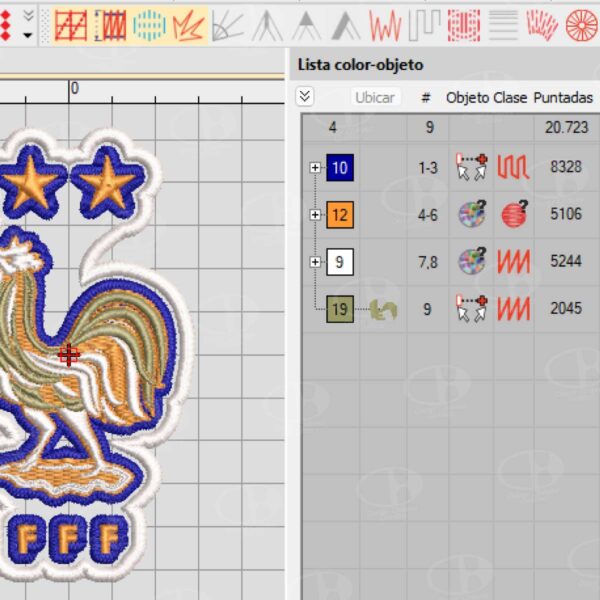Click the mixed object icon in the color 9 row

click(472, 261)
